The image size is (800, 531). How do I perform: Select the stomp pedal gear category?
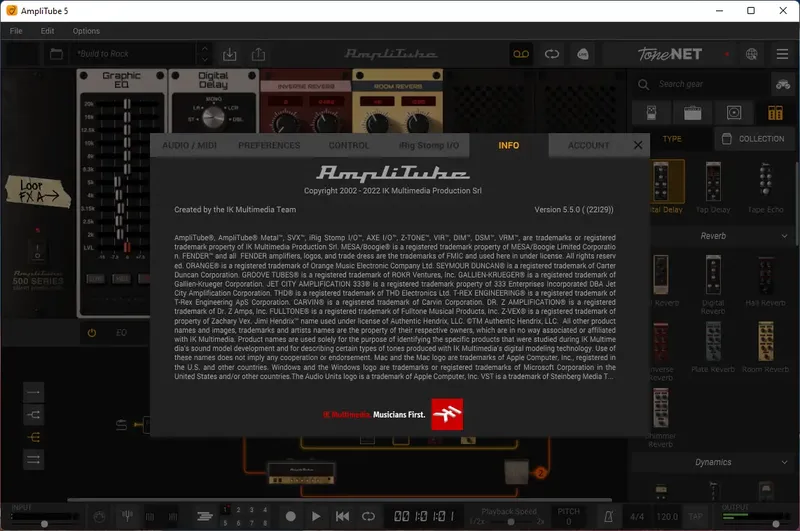tap(652, 113)
